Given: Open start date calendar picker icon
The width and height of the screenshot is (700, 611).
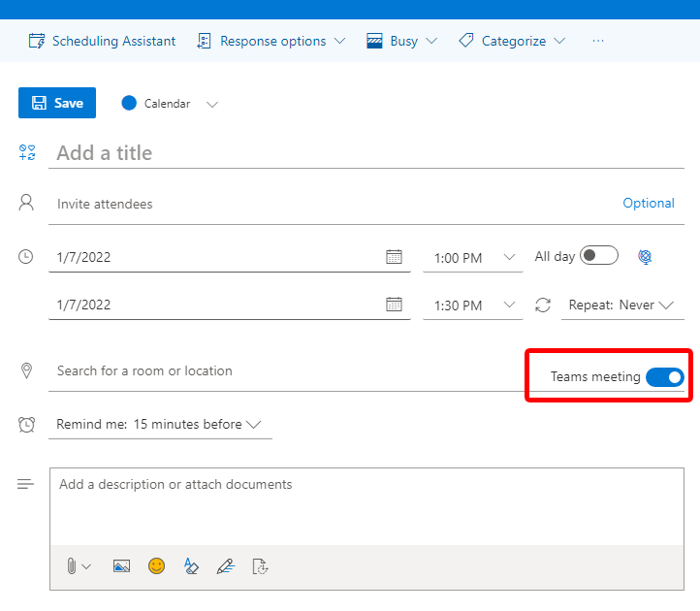Looking at the screenshot, I should [x=394, y=257].
